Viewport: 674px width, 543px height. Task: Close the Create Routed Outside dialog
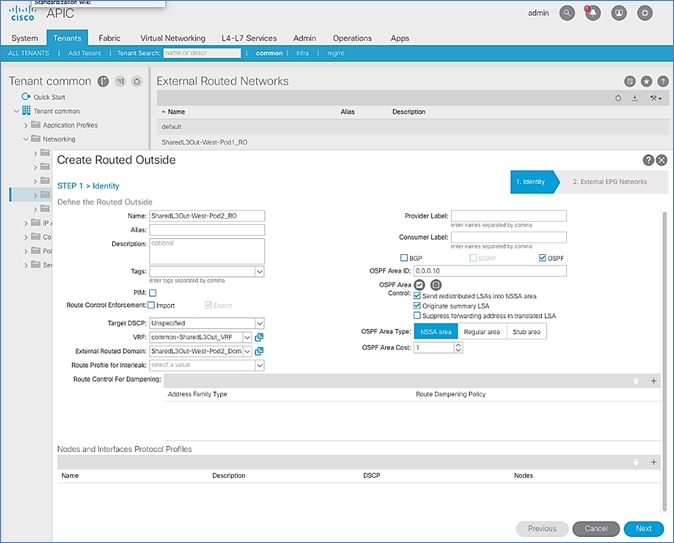click(662, 160)
